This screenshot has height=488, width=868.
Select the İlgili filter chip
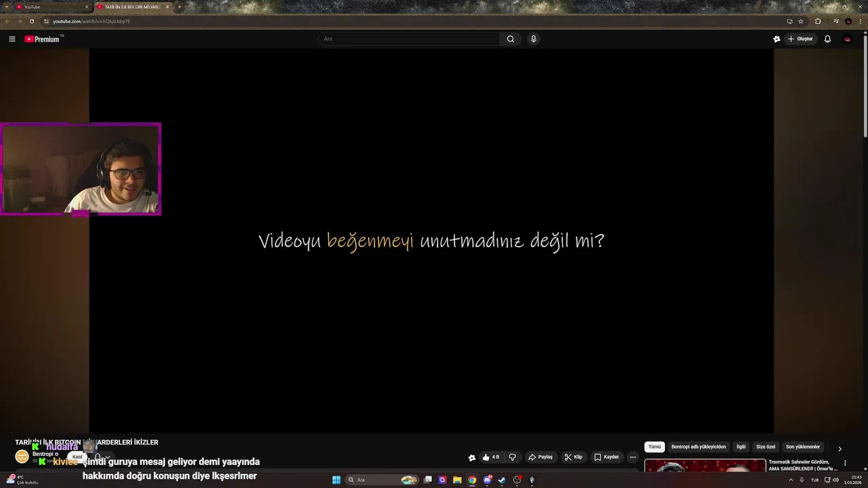pos(741,447)
